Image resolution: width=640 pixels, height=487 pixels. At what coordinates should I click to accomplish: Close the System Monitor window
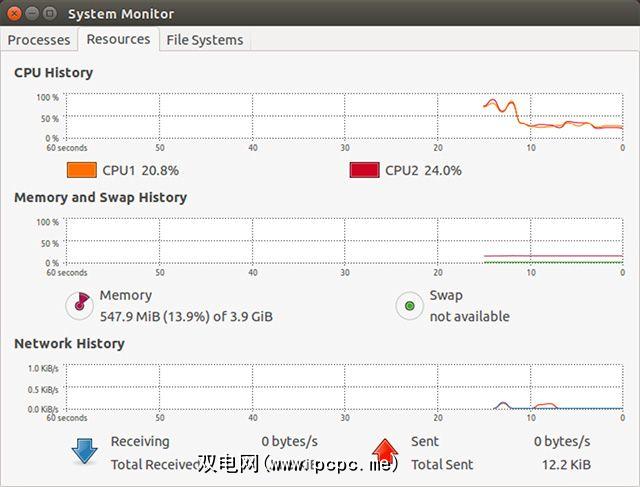(x=14, y=13)
